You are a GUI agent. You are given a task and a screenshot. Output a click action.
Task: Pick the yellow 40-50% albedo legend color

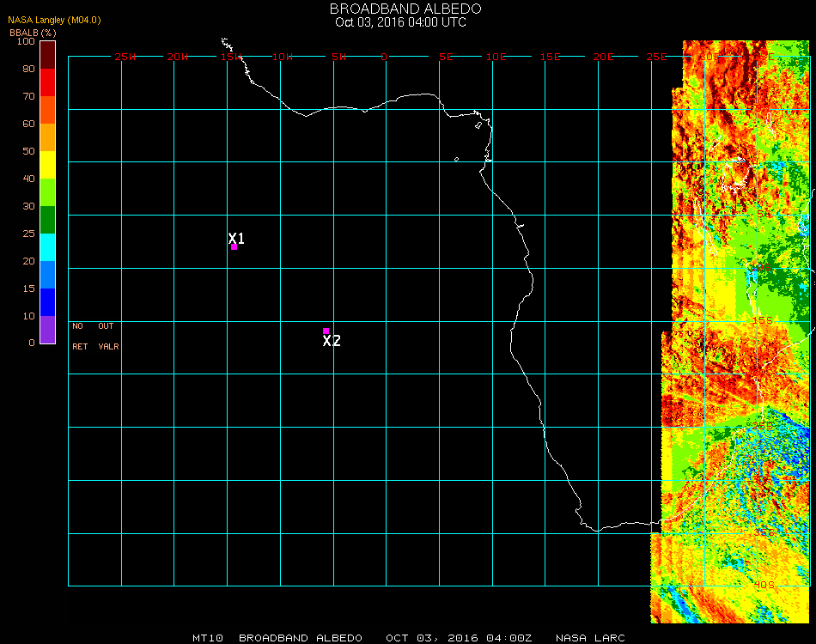[47, 165]
